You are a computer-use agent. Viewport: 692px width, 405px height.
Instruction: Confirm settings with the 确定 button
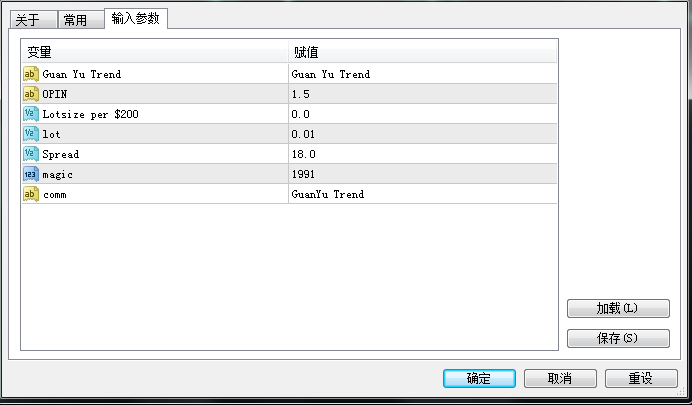[x=479, y=378]
